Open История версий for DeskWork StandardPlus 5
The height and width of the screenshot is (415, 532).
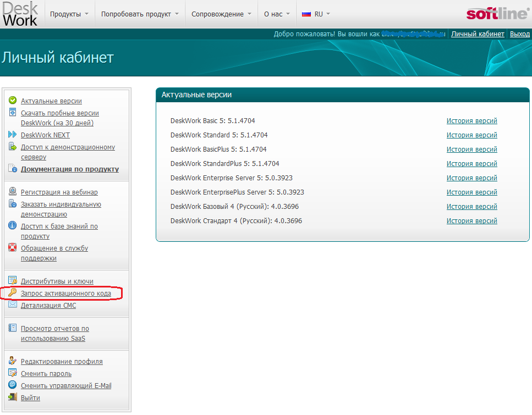(471, 163)
